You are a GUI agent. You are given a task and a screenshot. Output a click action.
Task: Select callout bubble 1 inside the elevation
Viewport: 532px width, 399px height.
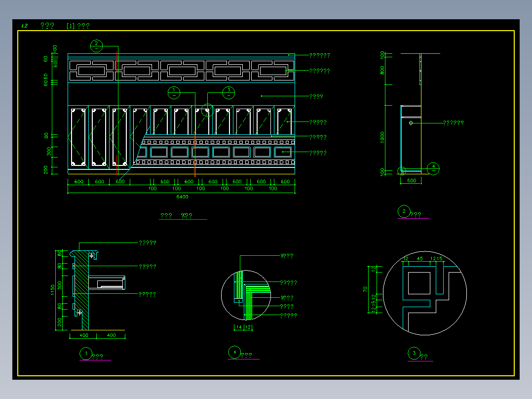coord(174,93)
